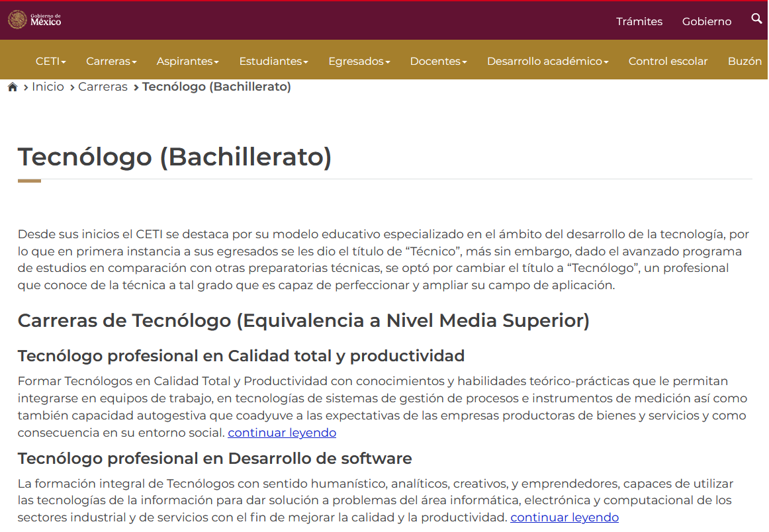Go to home via breadcrumb house icon
The width and height of the screenshot is (769, 532).
click(13, 87)
